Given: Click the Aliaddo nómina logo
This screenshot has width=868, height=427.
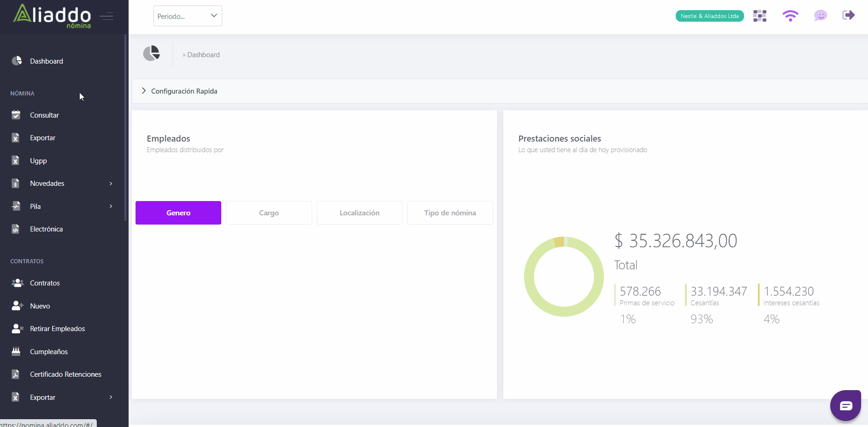Looking at the screenshot, I should 52,16.
